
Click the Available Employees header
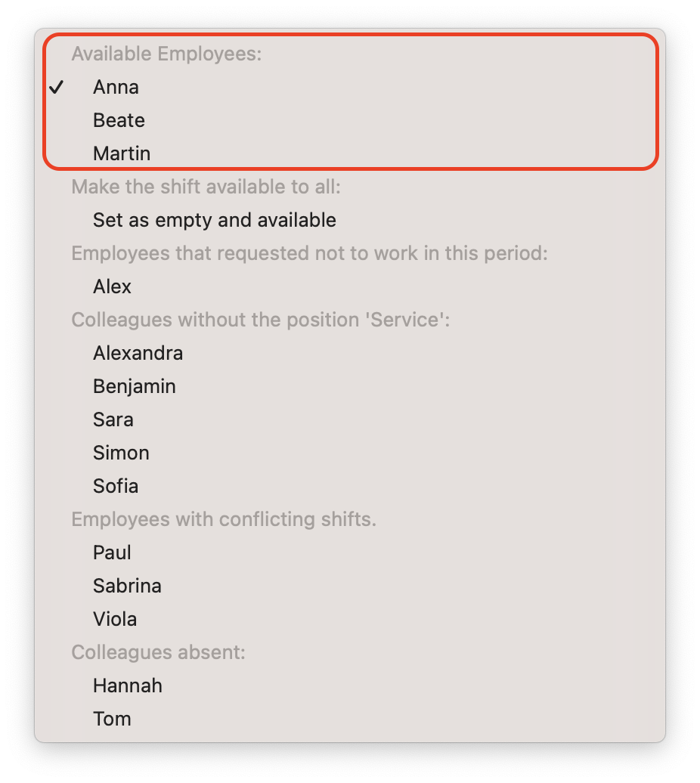tap(166, 54)
